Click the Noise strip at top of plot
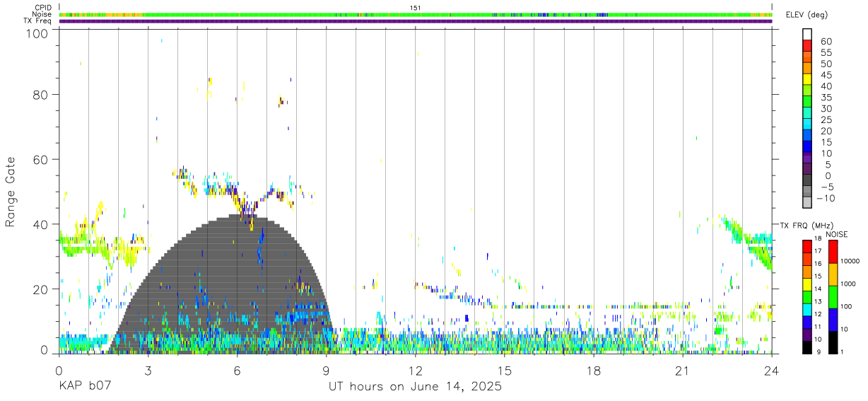This screenshot has height=401, width=868. point(416,14)
